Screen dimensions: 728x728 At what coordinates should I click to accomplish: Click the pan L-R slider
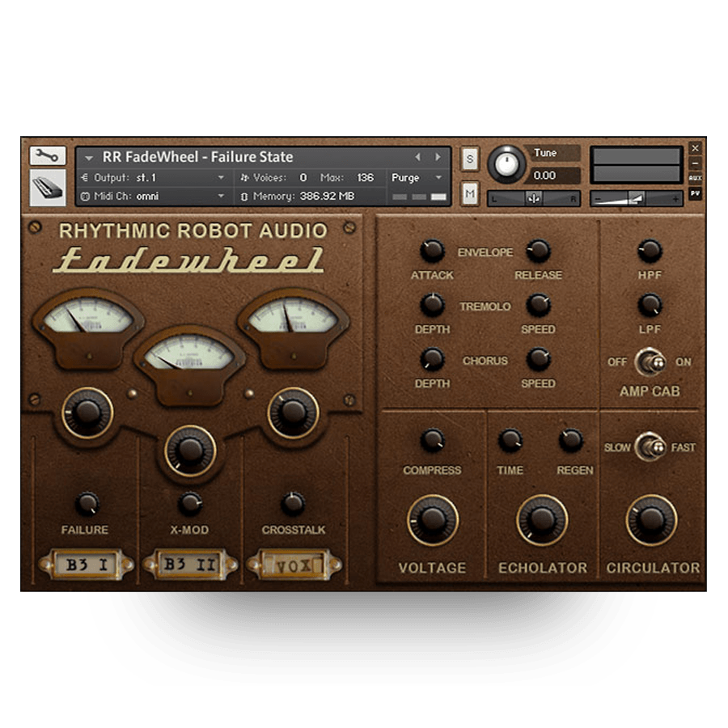pyautogui.click(x=534, y=199)
